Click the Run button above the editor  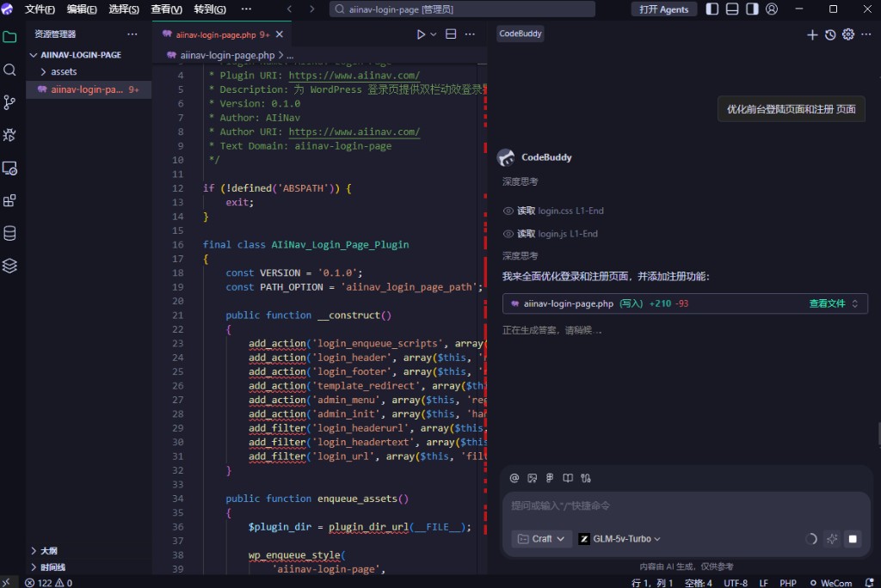[421, 34]
